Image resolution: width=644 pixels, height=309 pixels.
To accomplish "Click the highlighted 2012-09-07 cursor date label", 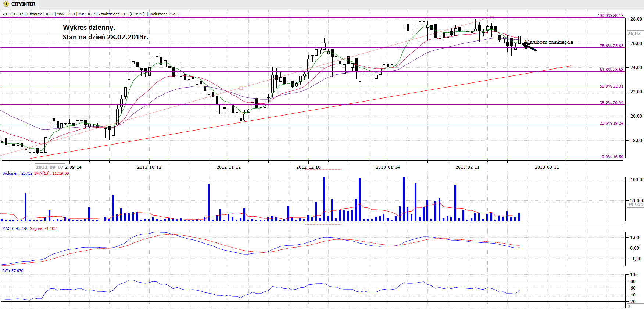I will point(50,167).
